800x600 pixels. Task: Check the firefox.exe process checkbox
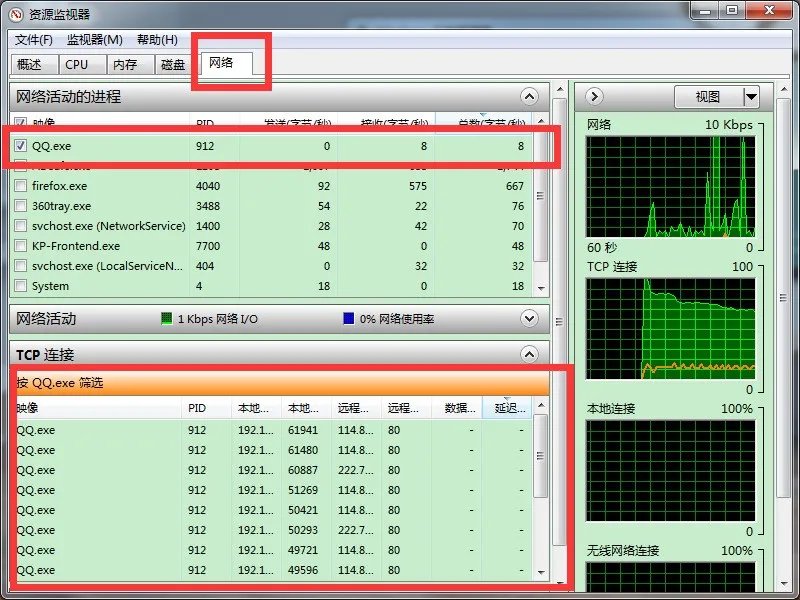[22, 186]
